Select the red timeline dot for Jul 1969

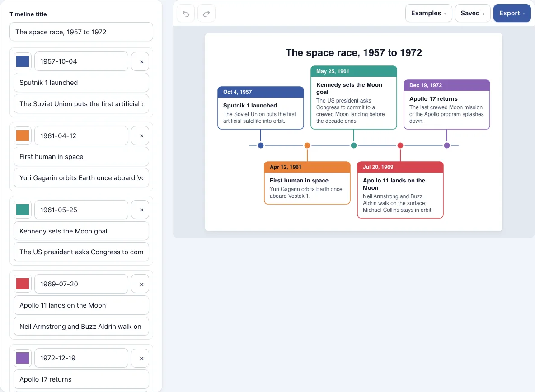pyautogui.click(x=400, y=145)
